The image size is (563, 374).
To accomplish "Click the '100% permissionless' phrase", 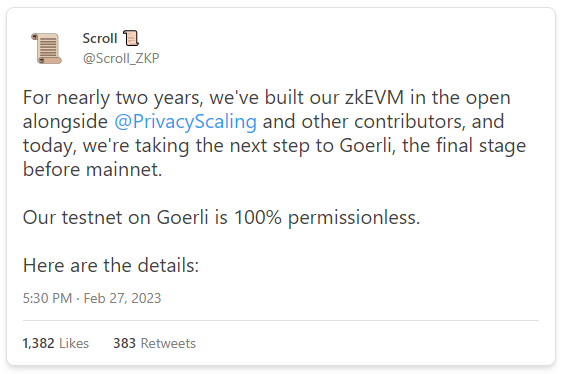I will [x=327, y=218].
